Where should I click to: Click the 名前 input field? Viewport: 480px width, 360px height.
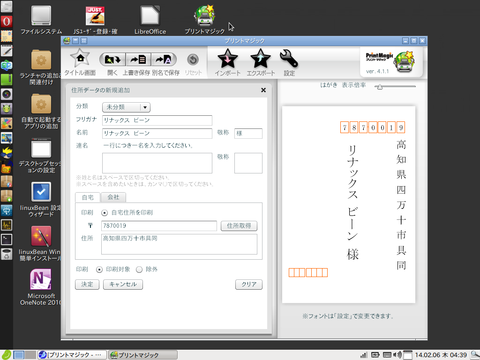coord(157,133)
